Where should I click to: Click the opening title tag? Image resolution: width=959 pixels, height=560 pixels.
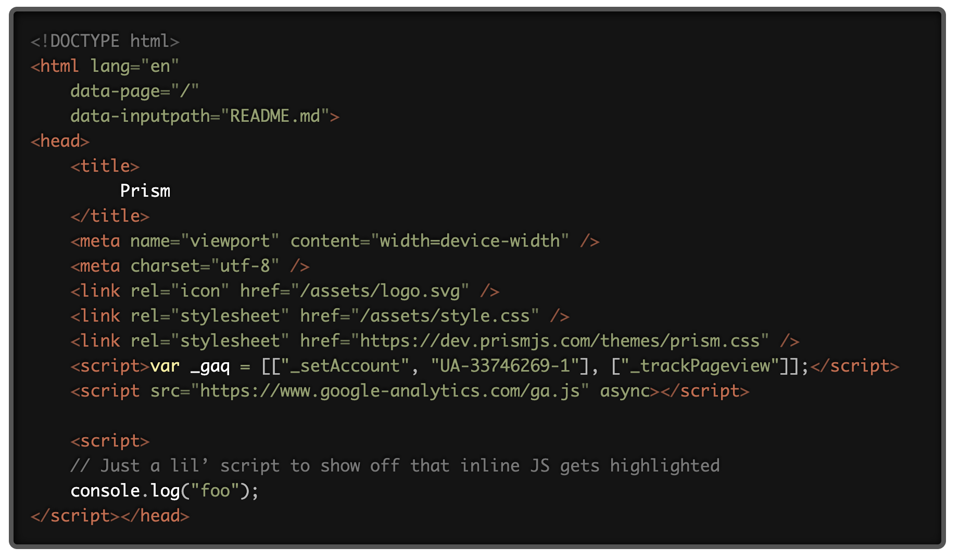[x=105, y=166]
